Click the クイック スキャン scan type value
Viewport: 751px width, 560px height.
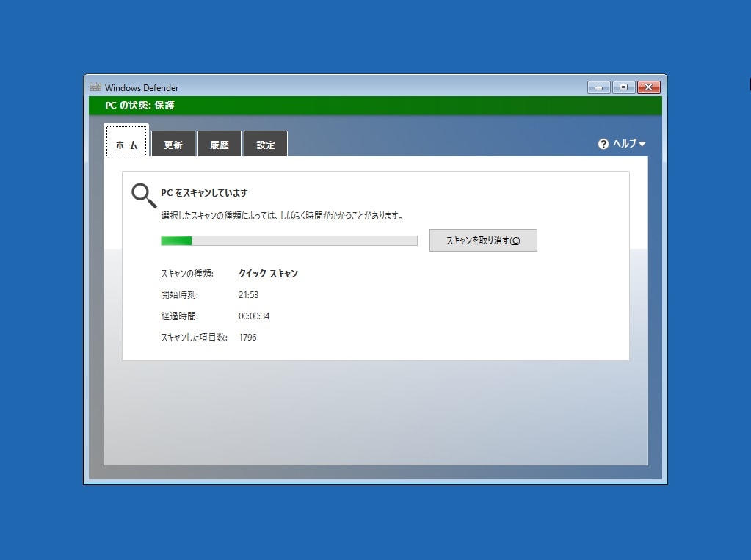(268, 274)
